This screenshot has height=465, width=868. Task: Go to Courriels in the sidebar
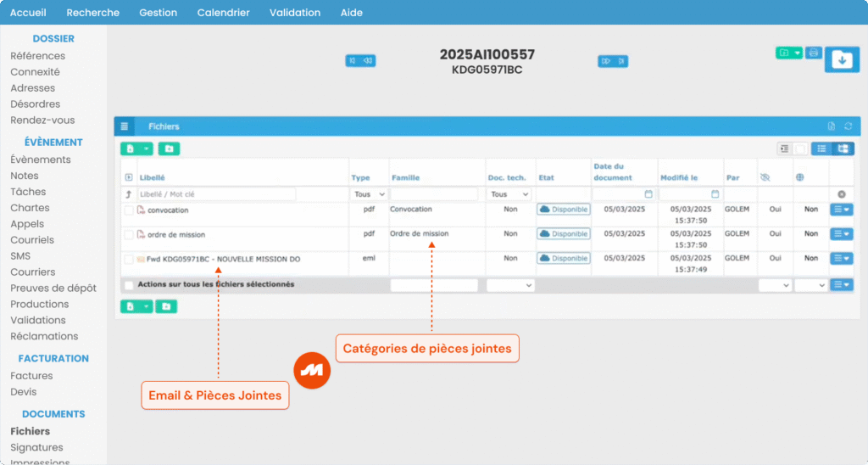tap(32, 239)
